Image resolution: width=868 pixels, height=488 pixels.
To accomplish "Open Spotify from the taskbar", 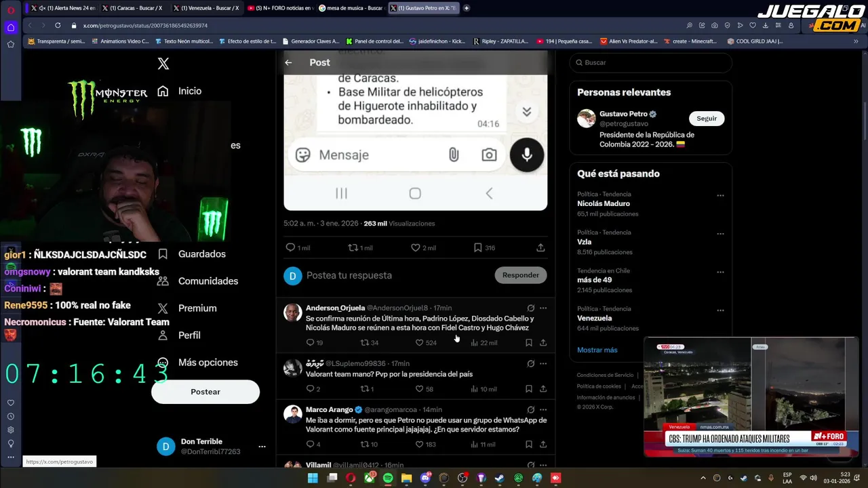I will coord(388,478).
